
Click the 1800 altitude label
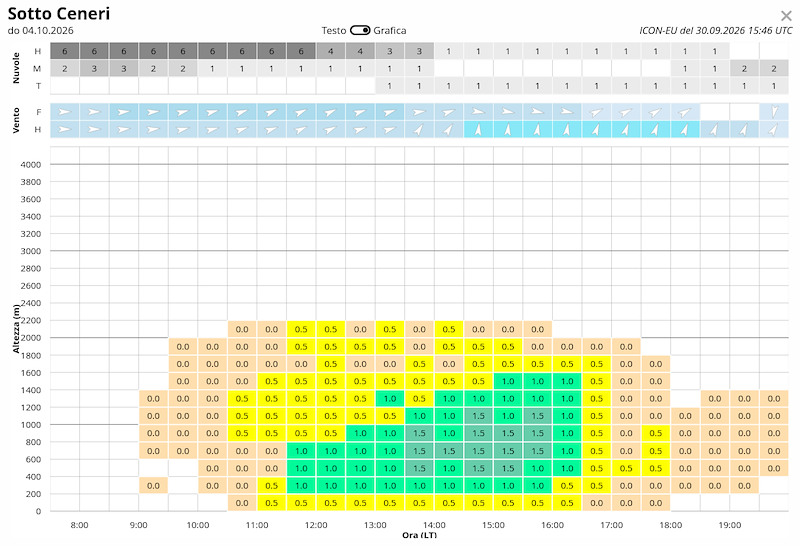pos(31,355)
